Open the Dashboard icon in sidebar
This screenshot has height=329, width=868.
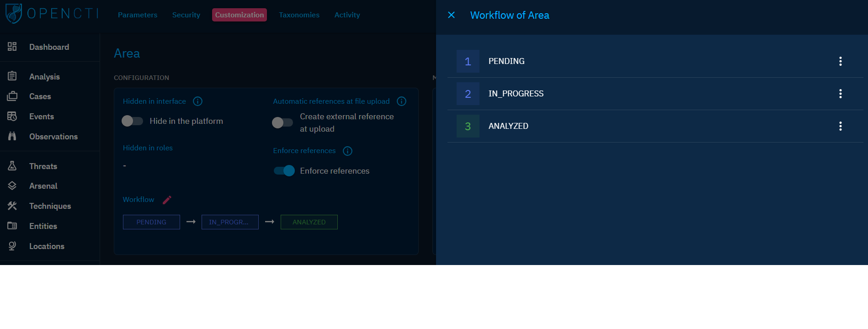coord(12,47)
